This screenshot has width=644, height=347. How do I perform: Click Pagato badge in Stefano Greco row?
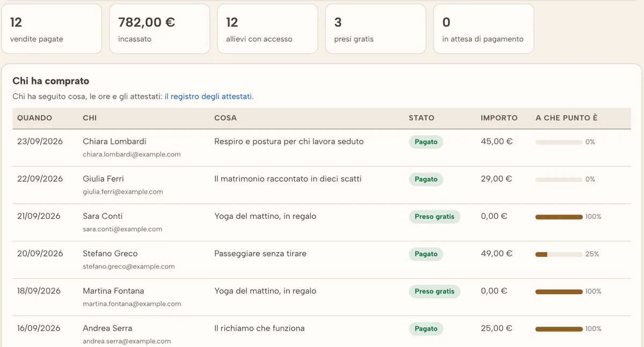[x=426, y=254]
